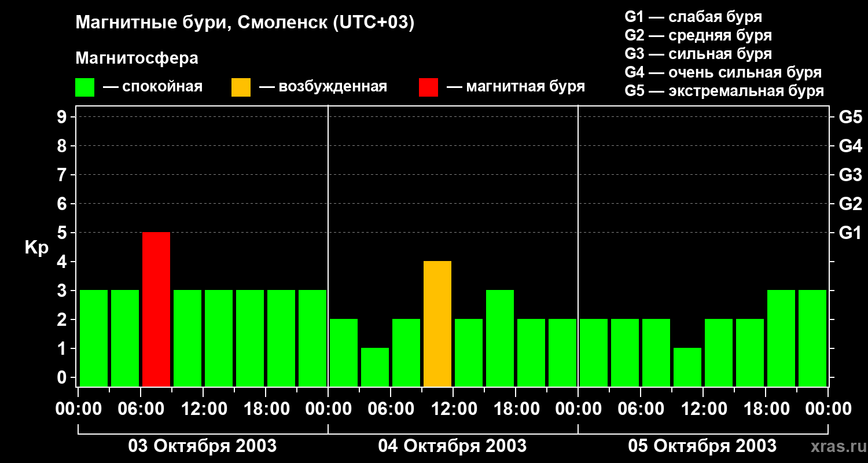This screenshot has width=868, height=463.
Task: Click the '05 Октября 2003' date label
Action: [x=703, y=446]
